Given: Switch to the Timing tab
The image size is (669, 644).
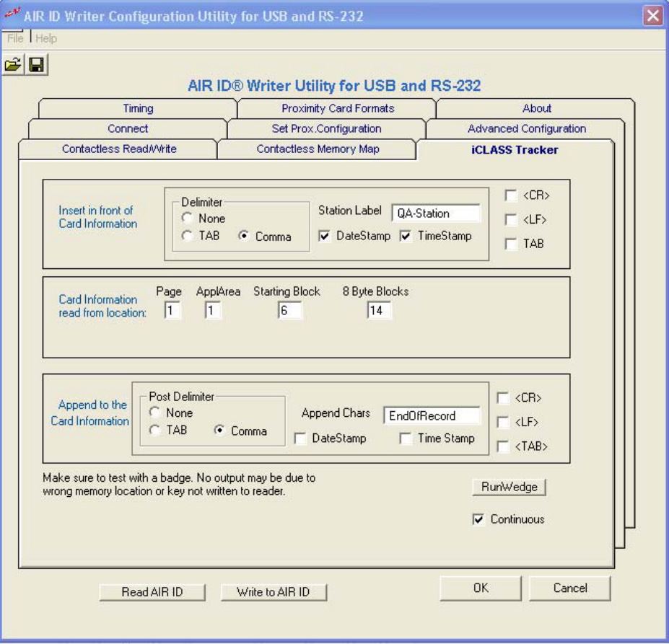Looking at the screenshot, I should [x=138, y=108].
